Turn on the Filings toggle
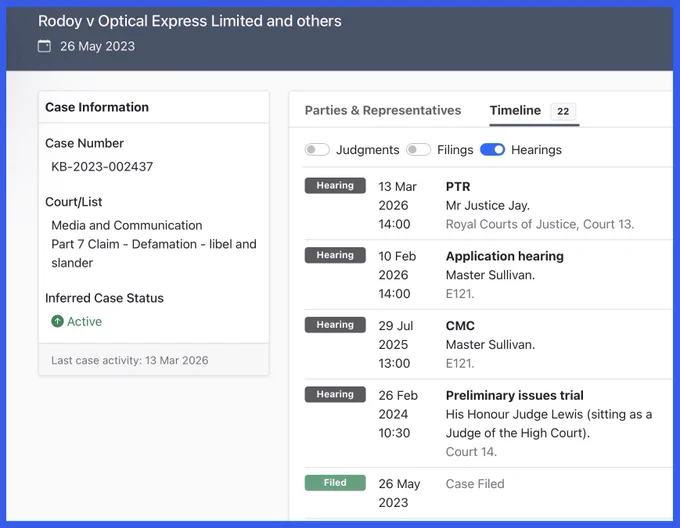 (x=418, y=150)
